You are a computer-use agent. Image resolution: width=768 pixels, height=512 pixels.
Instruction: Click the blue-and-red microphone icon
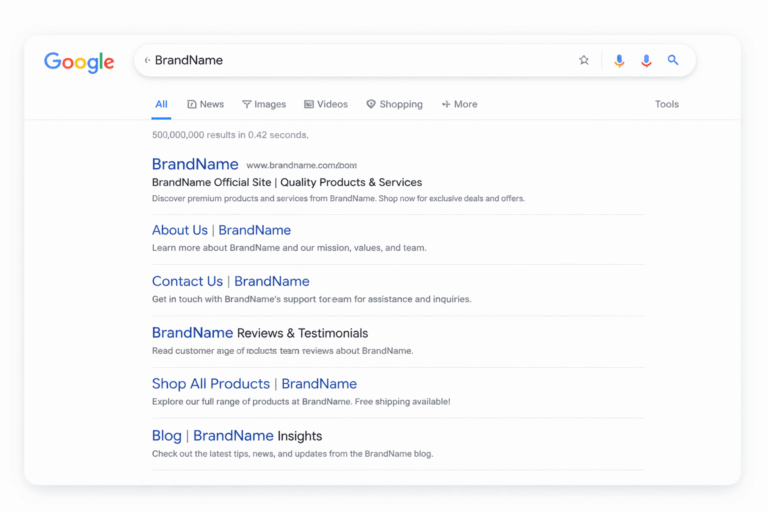click(x=646, y=60)
